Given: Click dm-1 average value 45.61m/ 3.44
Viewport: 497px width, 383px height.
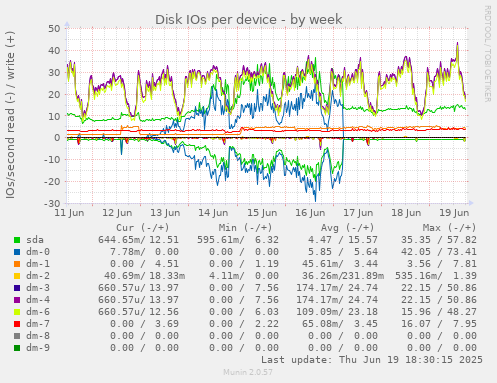Looking at the screenshot, I should coord(340,264).
